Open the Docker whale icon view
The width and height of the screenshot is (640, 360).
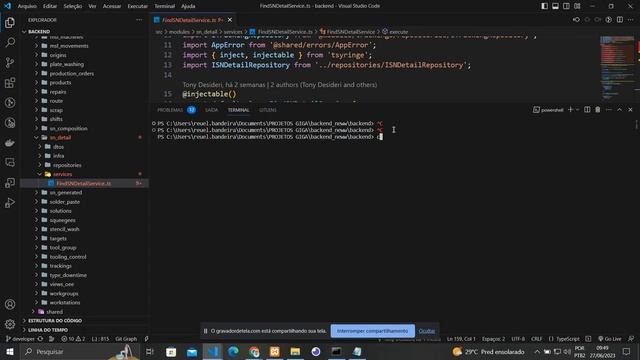click(x=10, y=143)
